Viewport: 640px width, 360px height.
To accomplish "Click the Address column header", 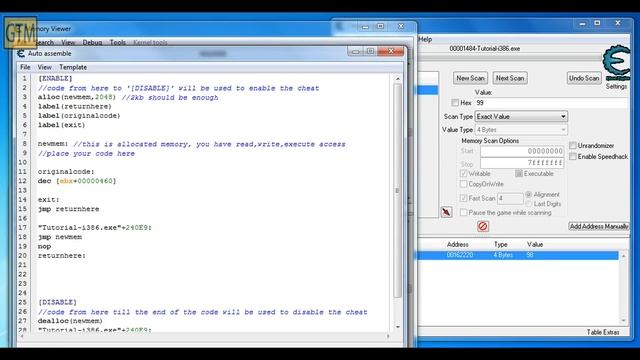I will 458,244.
